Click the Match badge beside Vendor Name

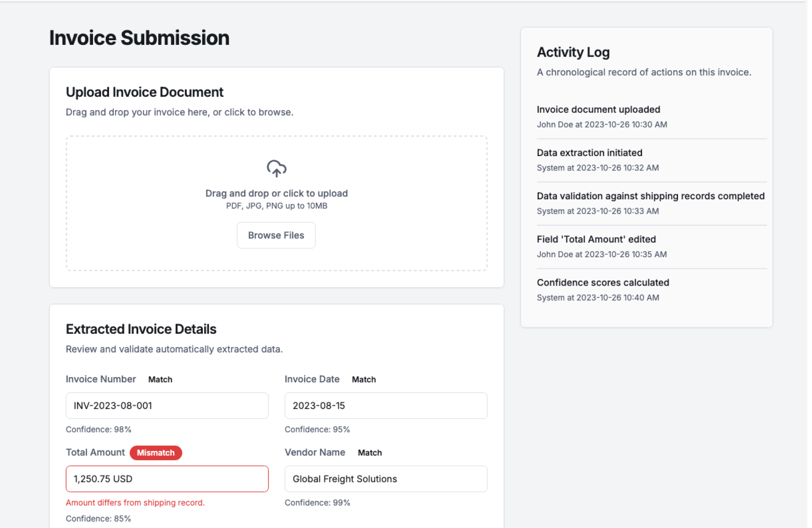(x=370, y=453)
